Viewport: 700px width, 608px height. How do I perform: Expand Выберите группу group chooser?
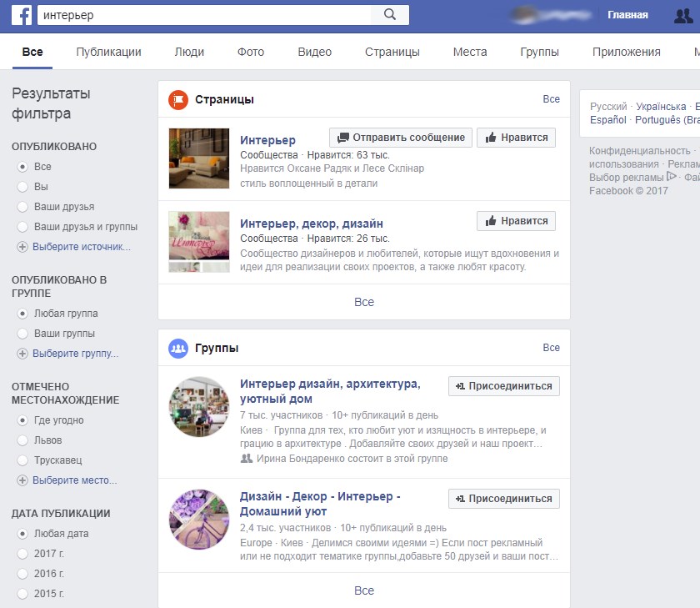[x=76, y=354]
